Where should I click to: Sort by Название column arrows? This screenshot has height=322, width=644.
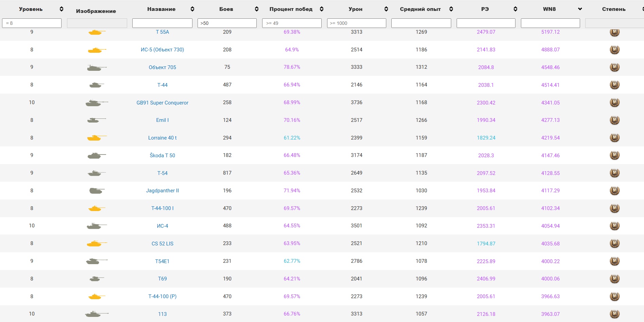[x=192, y=9]
